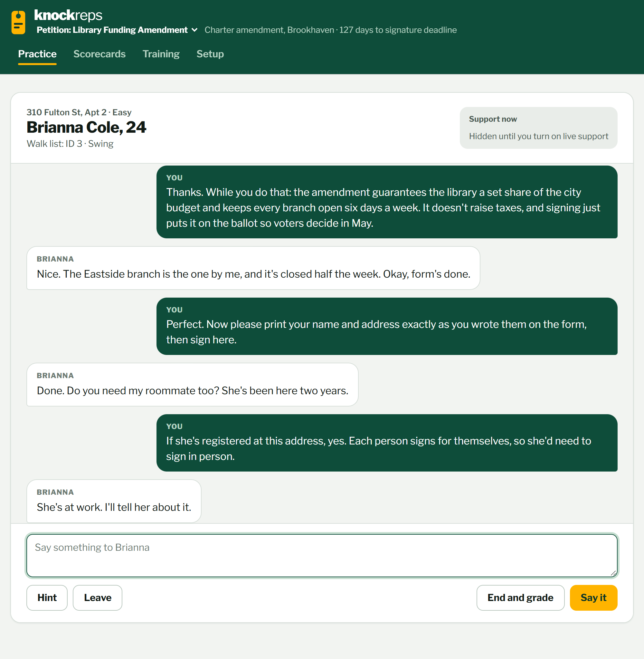
Task: Switch to the Practice tab
Action: click(37, 54)
